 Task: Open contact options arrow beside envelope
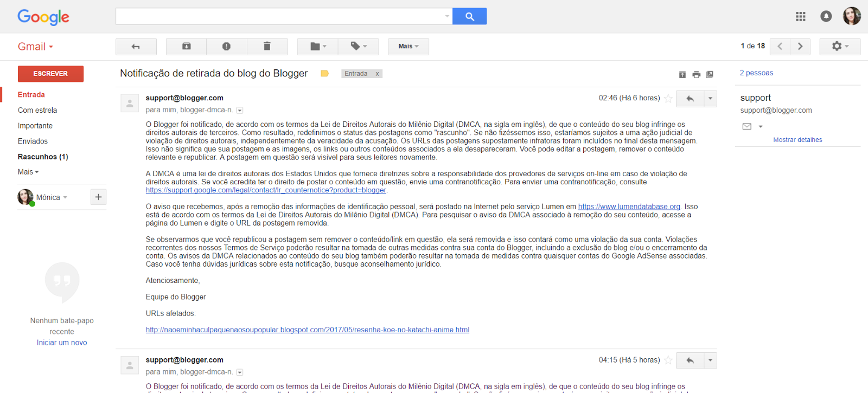pyautogui.click(x=761, y=126)
